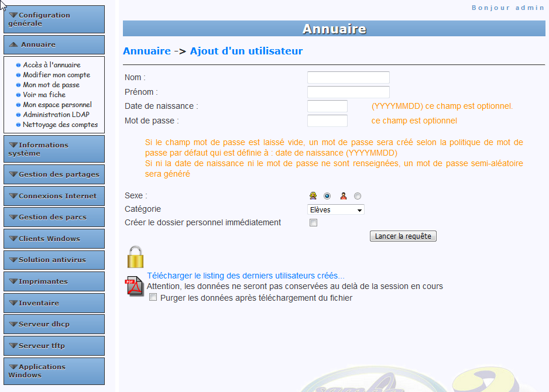
Task: Click the male student icon next to Sexe
Action: pos(344,195)
